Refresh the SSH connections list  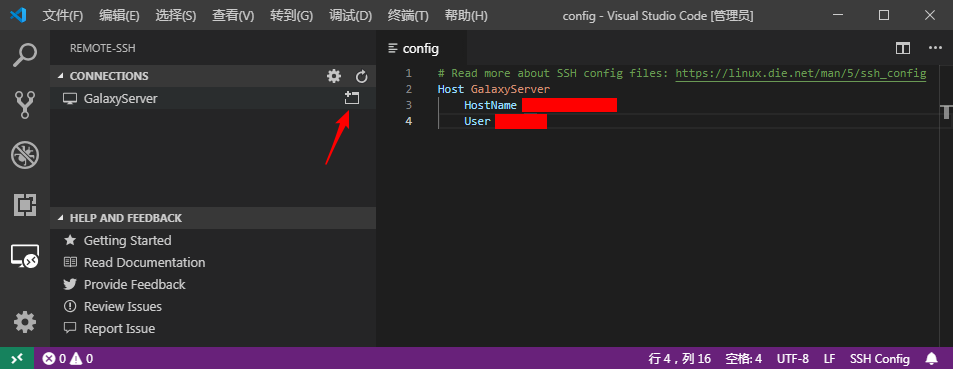pyautogui.click(x=362, y=76)
